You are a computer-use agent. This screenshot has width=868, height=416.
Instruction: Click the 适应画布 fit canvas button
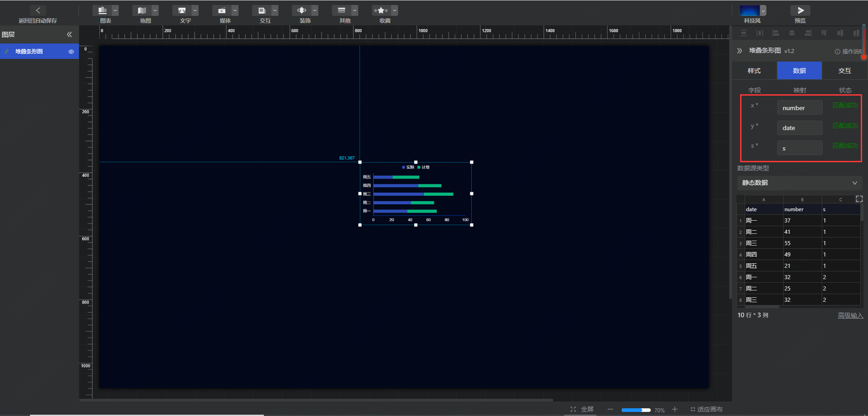[x=707, y=409]
